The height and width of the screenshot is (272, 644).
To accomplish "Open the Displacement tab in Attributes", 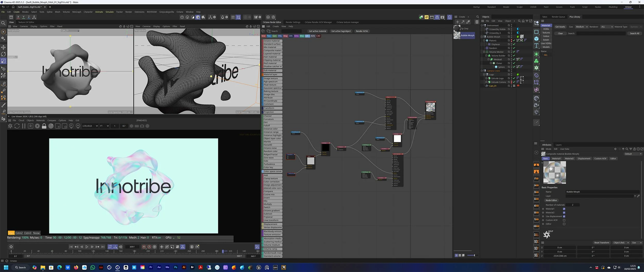I will coord(584,159).
